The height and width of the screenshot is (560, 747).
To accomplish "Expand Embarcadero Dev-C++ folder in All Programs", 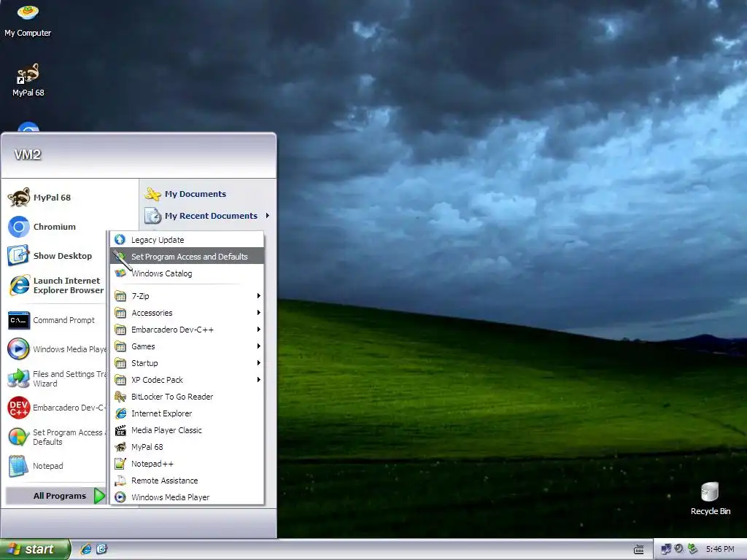I will tap(187, 330).
